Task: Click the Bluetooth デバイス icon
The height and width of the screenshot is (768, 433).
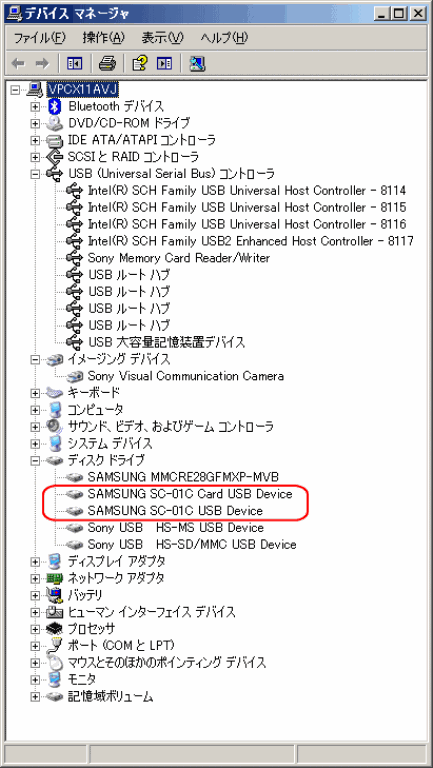Action: pyautogui.click(x=56, y=106)
